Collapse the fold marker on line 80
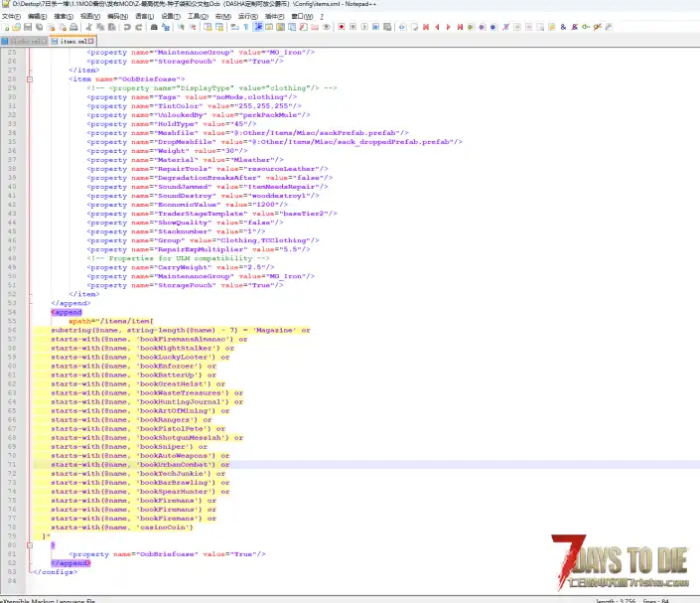This screenshot has height=603, width=700. [x=30, y=545]
